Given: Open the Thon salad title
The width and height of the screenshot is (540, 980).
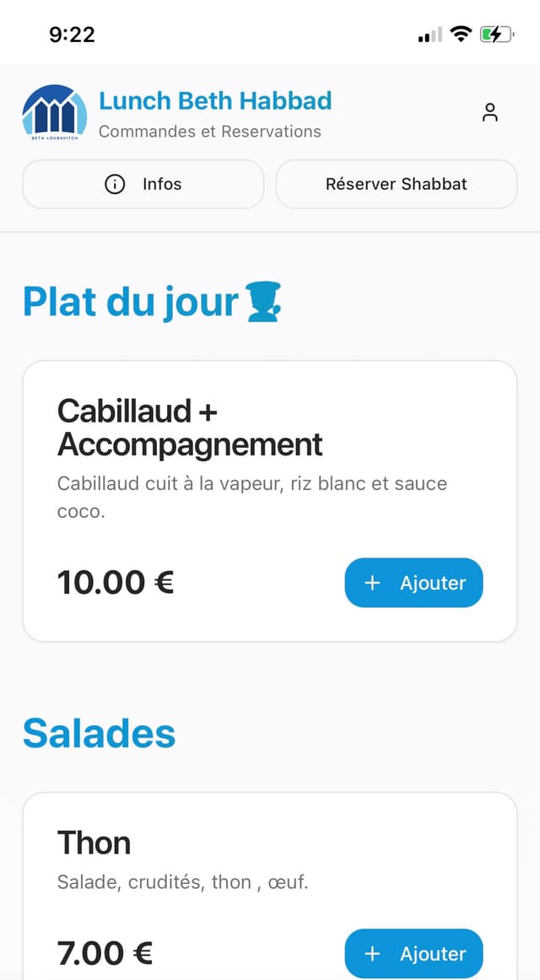Looking at the screenshot, I should point(94,843).
